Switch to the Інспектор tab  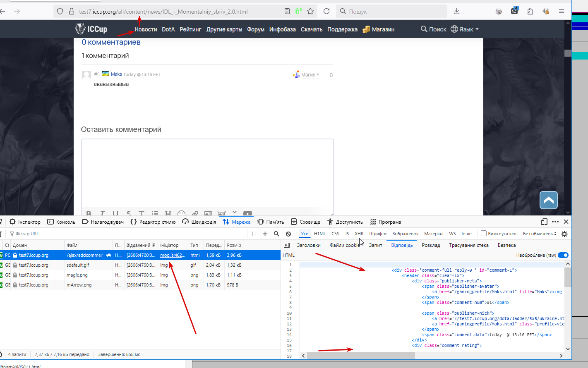25,222
